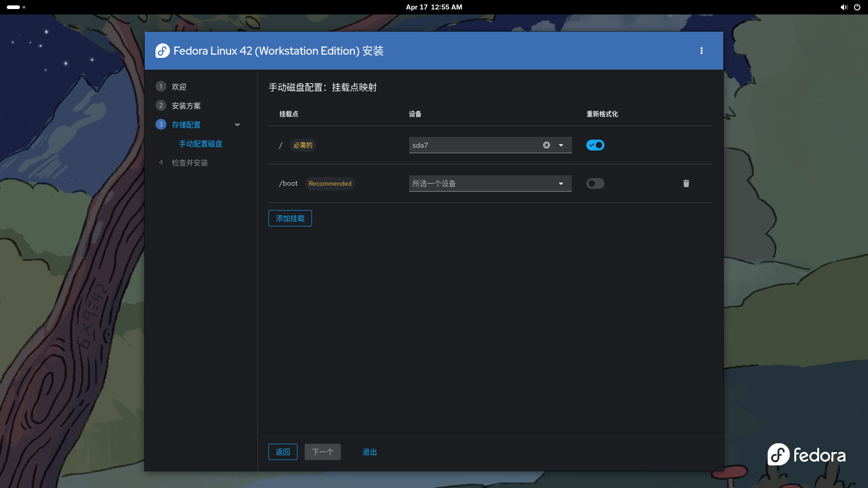Delete the /boot mount point row
The height and width of the screenshot is (488, 868).
click(x=686, y=183)
